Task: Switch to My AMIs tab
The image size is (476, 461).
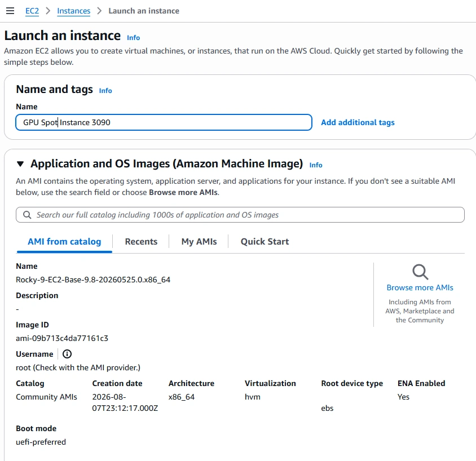Action: click(199, 241)
